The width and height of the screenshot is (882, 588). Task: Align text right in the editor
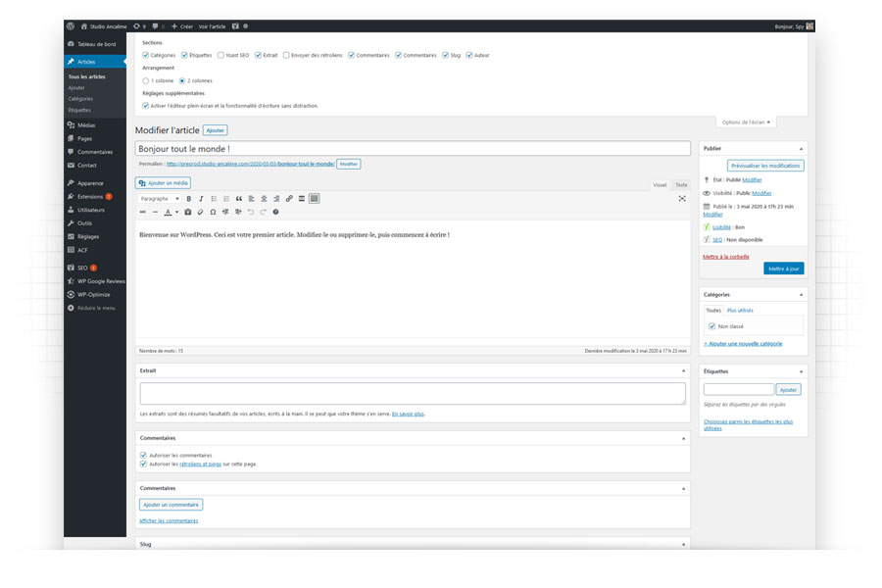coord(276,199)
